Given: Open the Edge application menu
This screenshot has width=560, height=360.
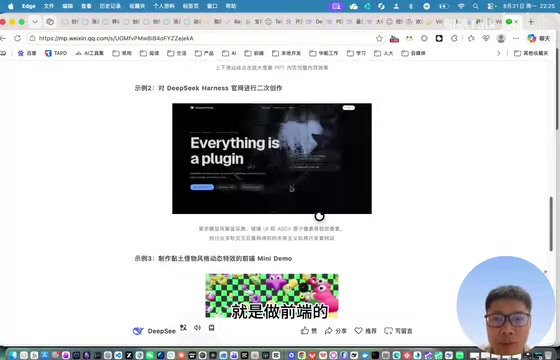Looking at the screenshot, I should point(29,6).
